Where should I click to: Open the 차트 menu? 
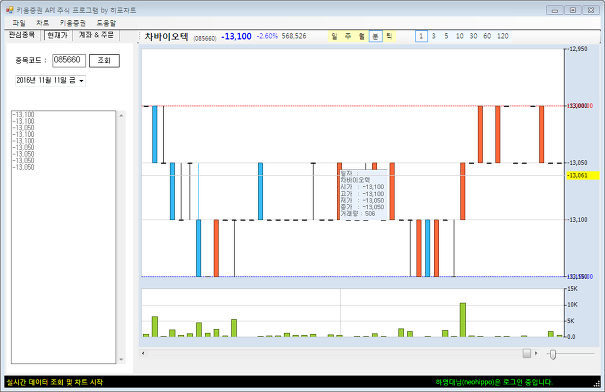click(x=42, y=23)
